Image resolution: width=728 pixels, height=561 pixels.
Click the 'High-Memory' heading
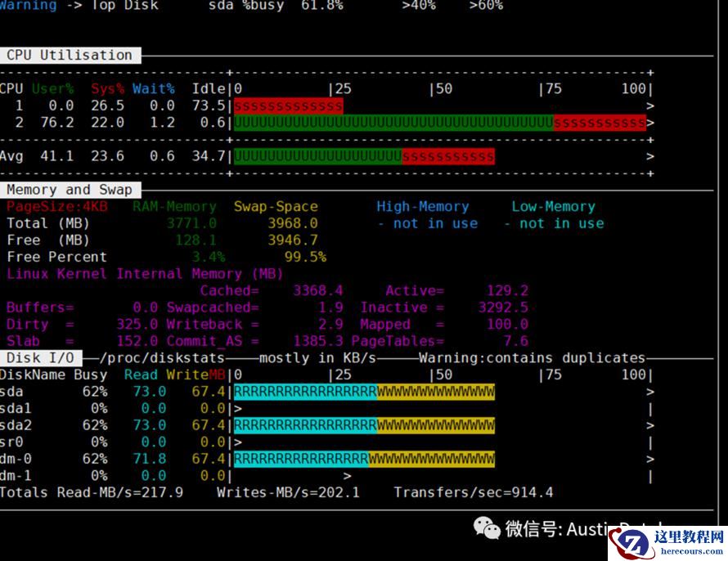click(423, 206)
